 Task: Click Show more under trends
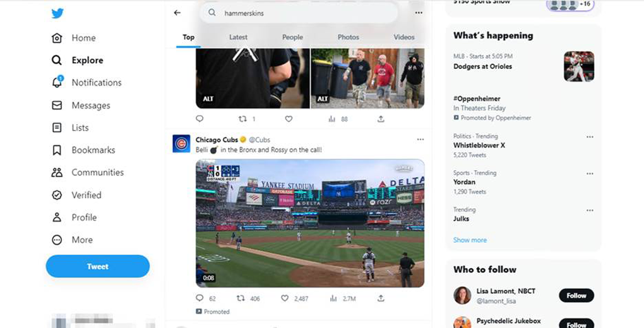pyautogui.click(x=470, y=240)
